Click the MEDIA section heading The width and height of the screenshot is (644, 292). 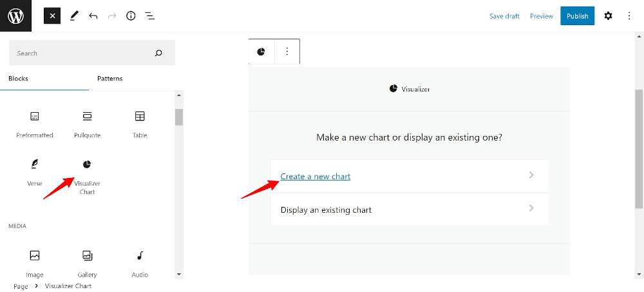pyautogui.click(x=17, y=226)
